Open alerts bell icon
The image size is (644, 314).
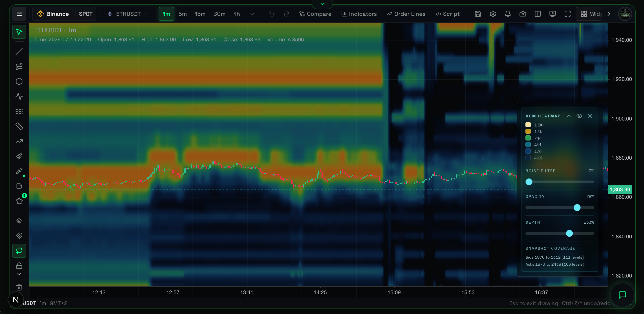(x=508, y=14)
